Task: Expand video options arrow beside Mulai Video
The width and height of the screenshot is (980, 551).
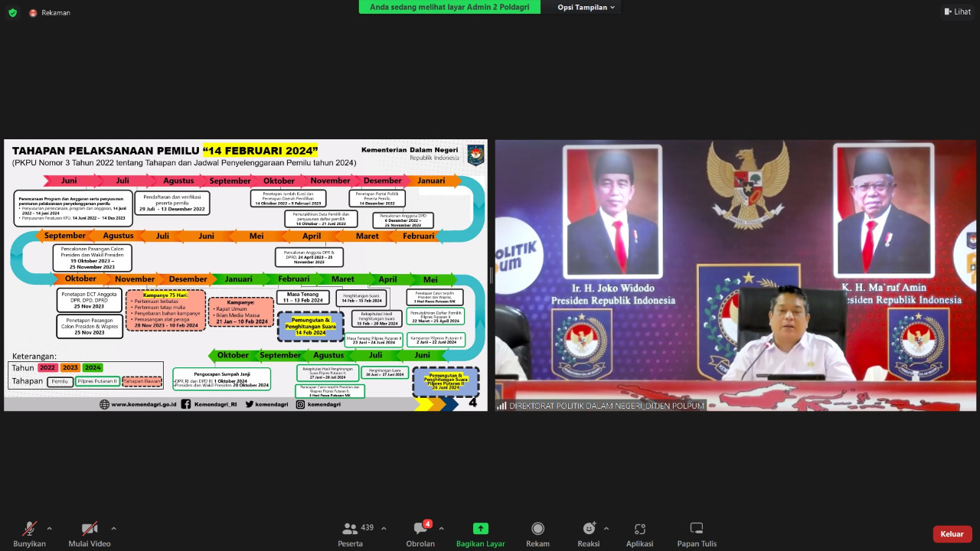Action: (114, 528)
